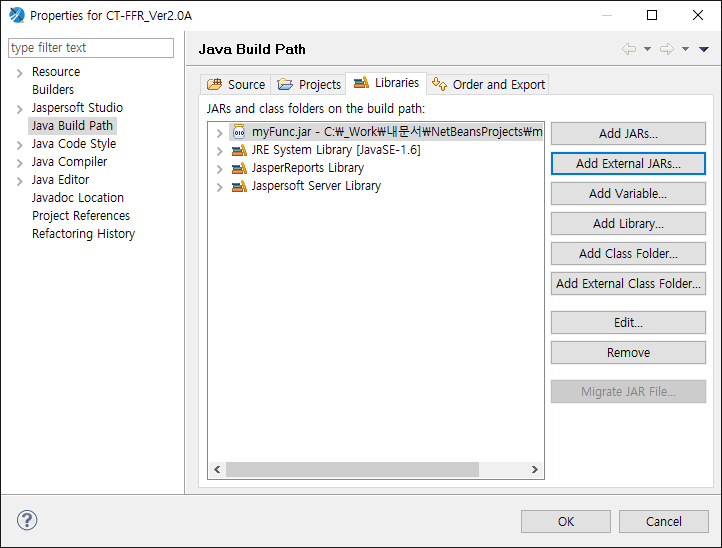Screen dimensions: 722x548
Task: Click the Add Library button
Action: pyautogui.click(x=628, y=223)
